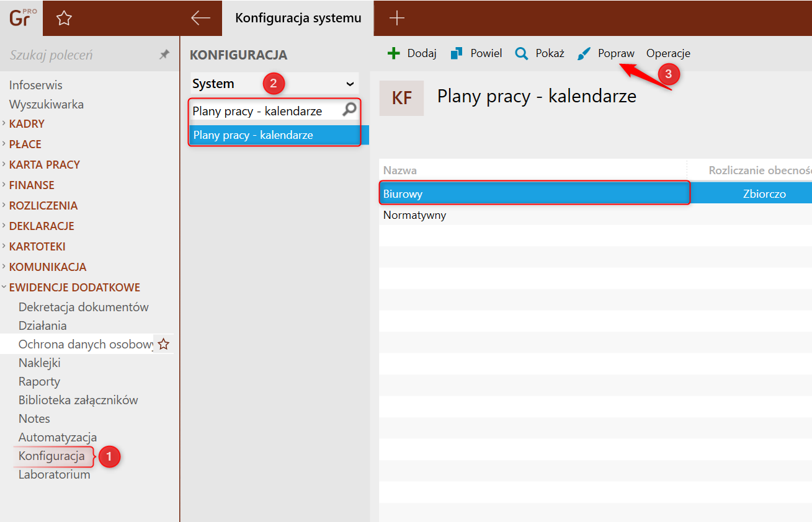
Task: Open a new tab with plus icon
Action: 396,18
